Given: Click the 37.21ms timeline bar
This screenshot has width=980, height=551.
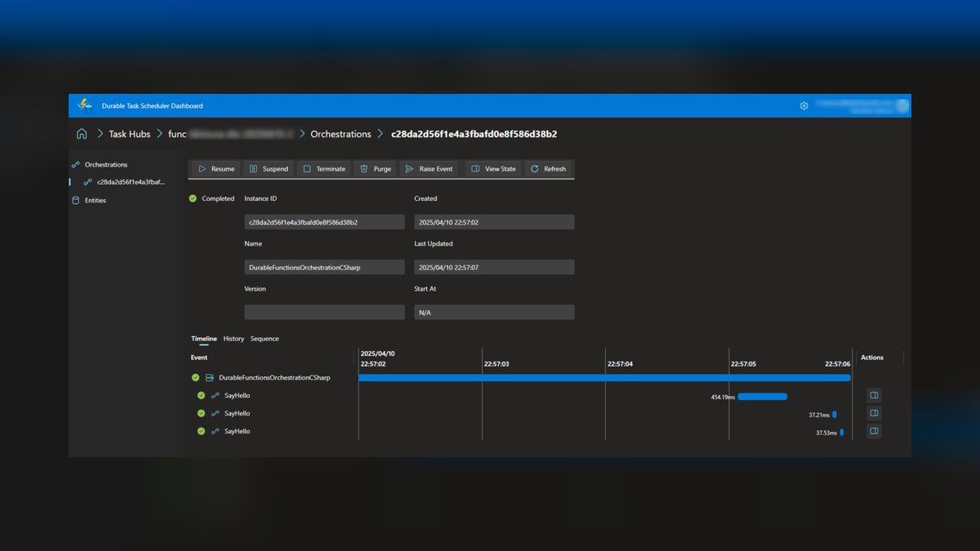Looking at the screenshot, I should pyautogui.click(x=834, y=415).
